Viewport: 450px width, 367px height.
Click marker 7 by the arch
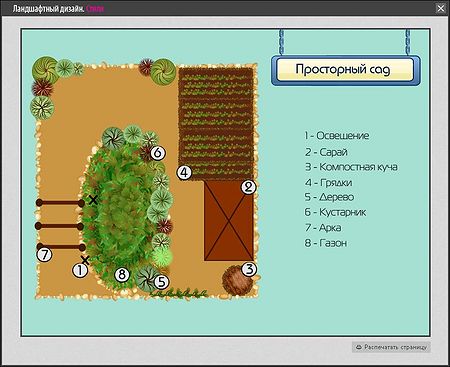pyautogui.click(x=44, y=255)
